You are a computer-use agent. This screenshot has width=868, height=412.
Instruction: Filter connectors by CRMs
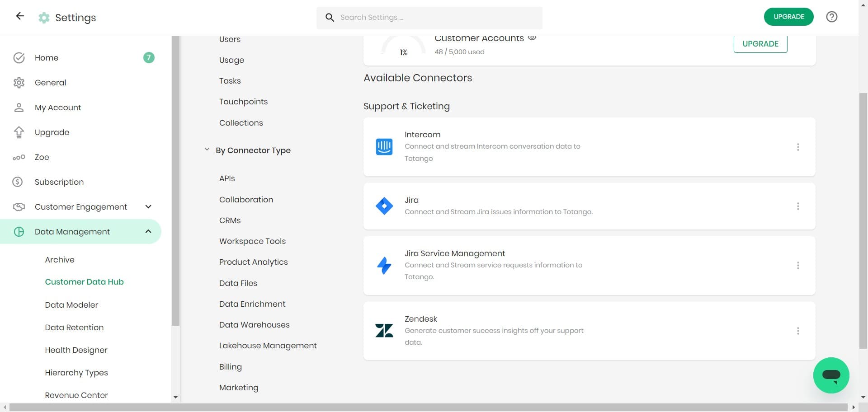coord(230,220)
